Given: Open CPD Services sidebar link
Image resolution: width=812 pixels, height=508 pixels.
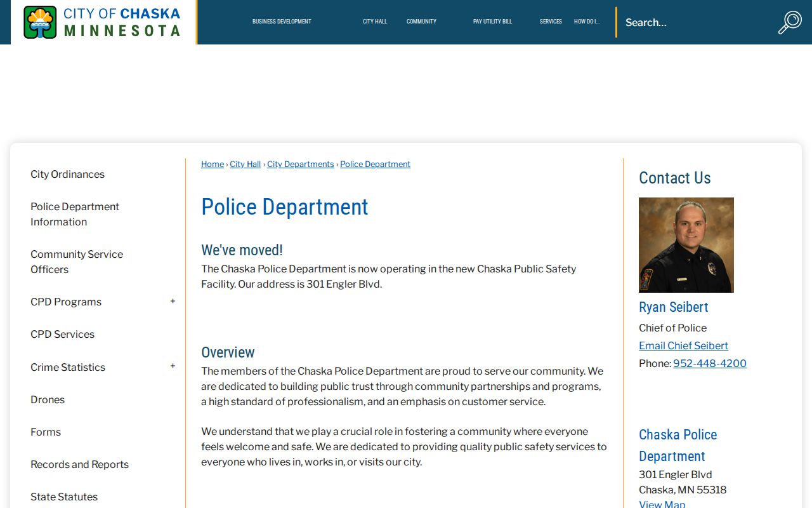Looking at the screenshot, I should point(62,334).
